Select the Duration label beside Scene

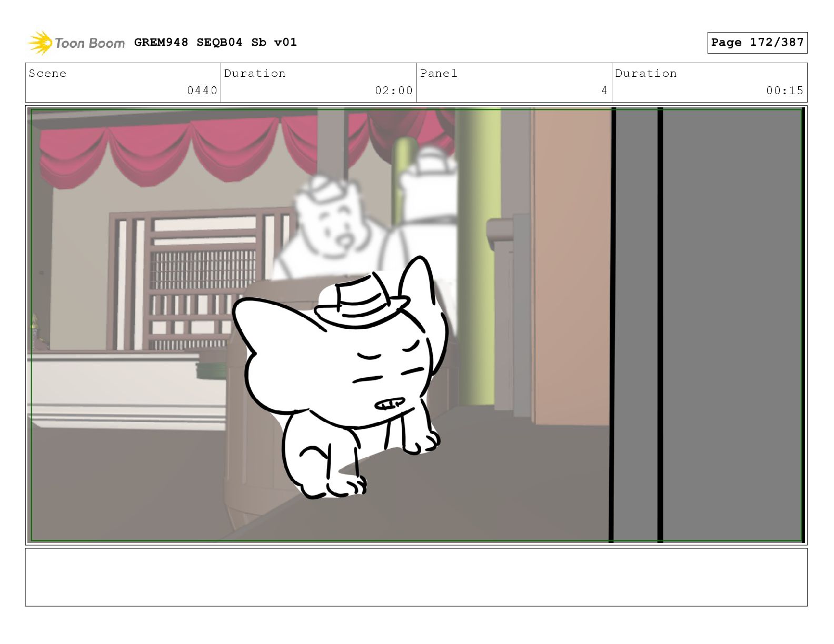[x=255, y=73]
